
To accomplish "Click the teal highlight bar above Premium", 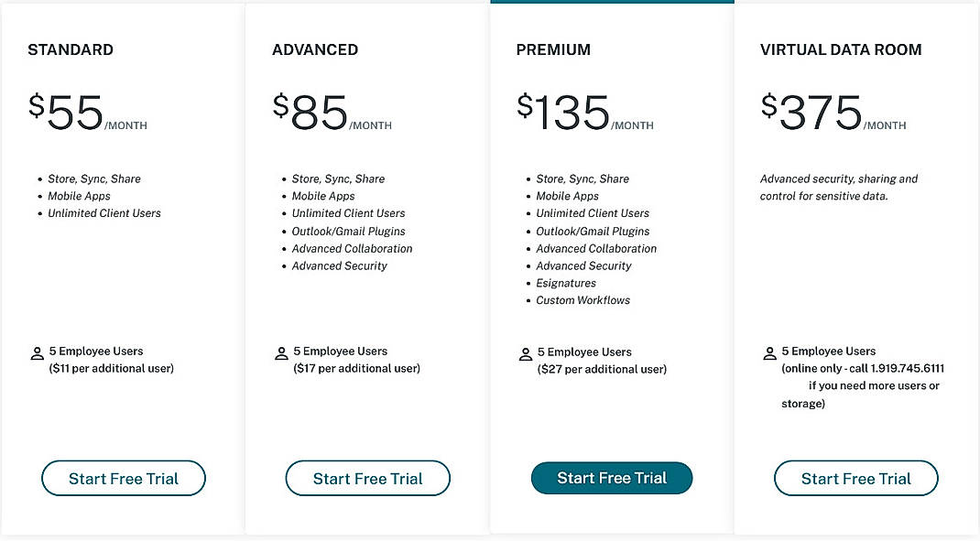I will click(x=612, y=3).
